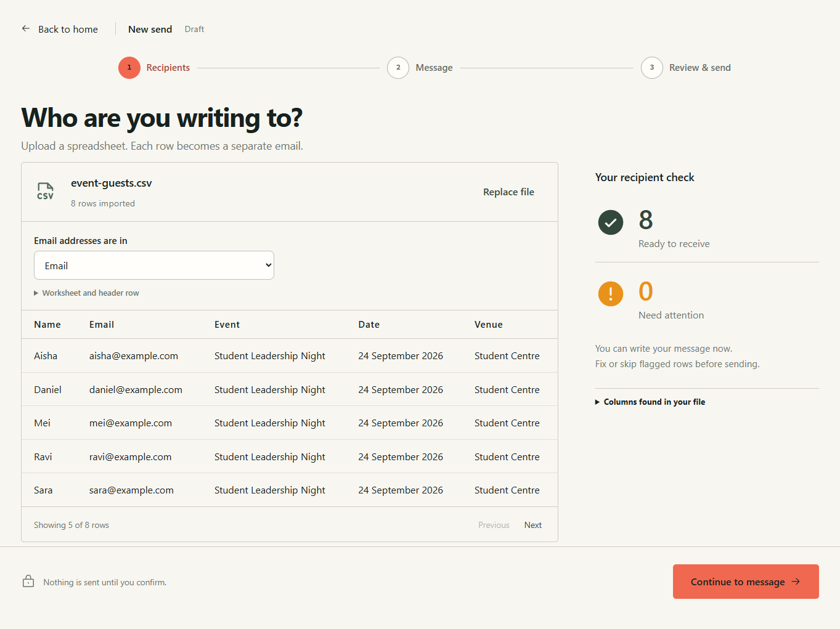Viewport: 840px width, 629px height.
Task: Click the back arrow icon beside Back to home
Action: (x=26, y=28)
